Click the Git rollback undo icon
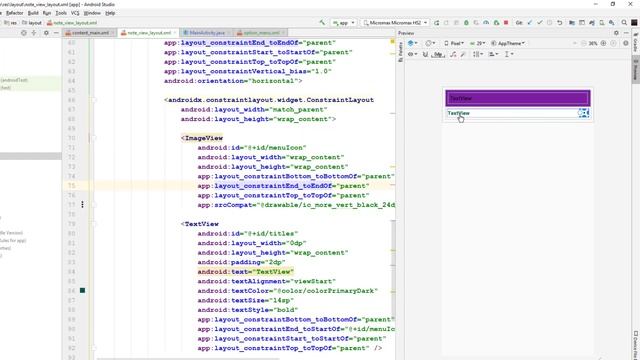Viewport: 640px width, 360px height. (x=560, y=23)
